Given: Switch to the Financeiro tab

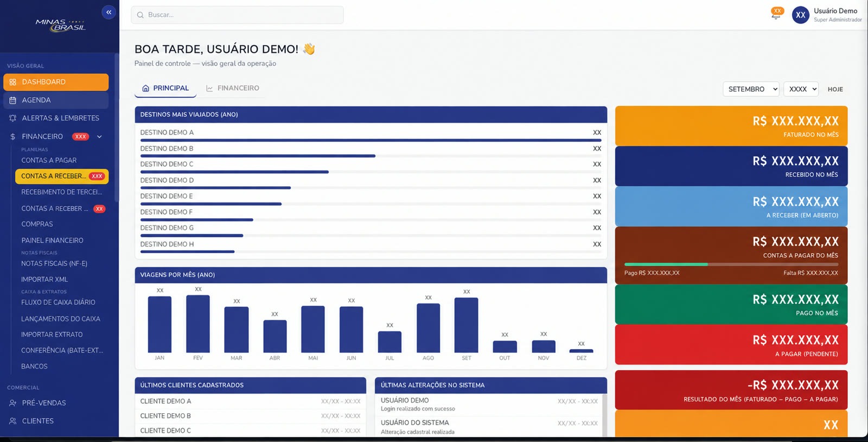Looking at the screenshot, I should 232,89.
